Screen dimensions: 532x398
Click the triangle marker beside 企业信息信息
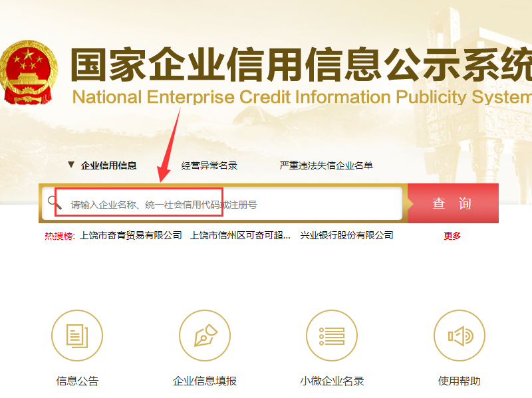point(71,165)
